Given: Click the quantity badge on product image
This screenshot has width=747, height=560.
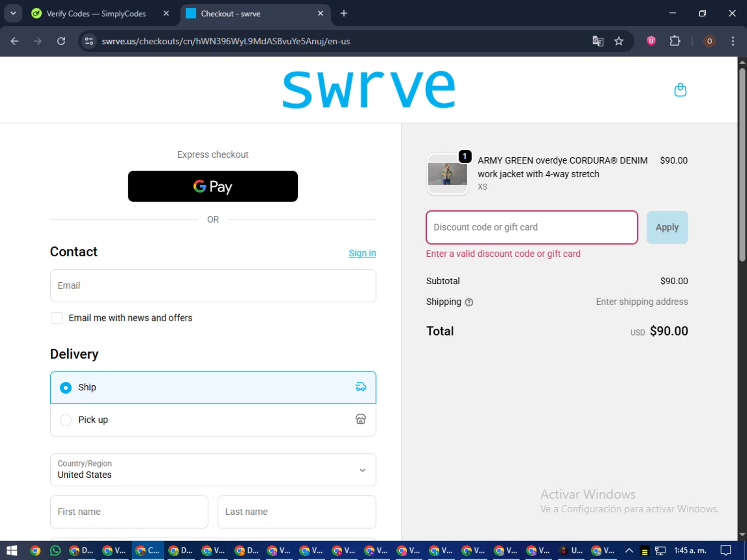Looking at the screenshot, I should [465, 156].
